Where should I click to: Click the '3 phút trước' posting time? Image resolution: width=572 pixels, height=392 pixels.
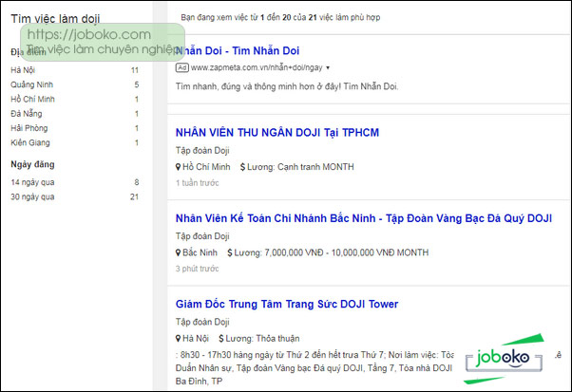[197, 269]
